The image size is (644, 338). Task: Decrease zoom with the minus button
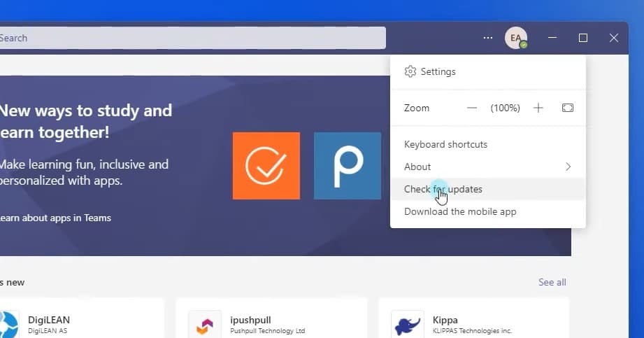coord(472,108)
